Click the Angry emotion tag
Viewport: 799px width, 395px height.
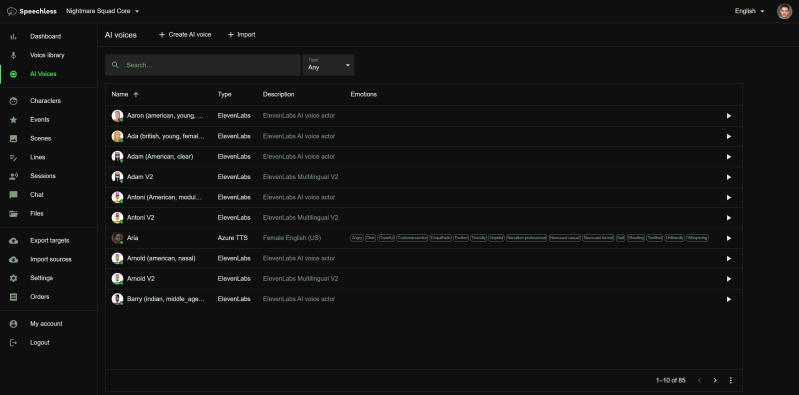(357, 238)
